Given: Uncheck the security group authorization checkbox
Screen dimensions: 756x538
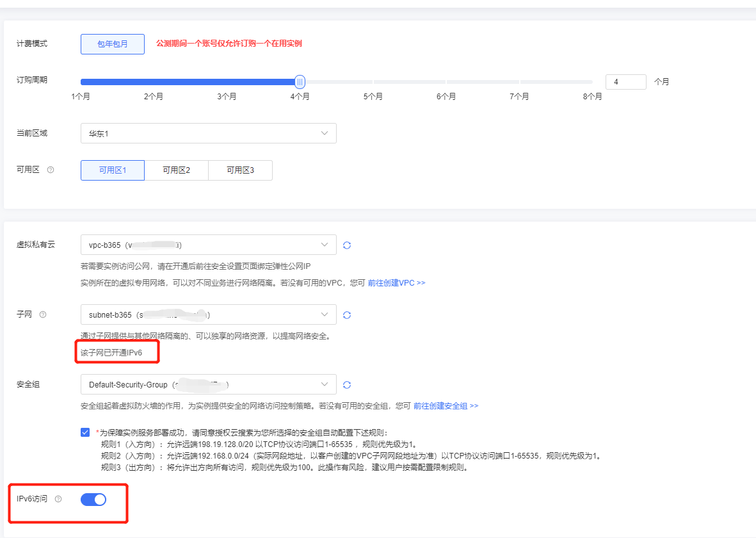Looking at the screenshot, I should click(85, 432).
